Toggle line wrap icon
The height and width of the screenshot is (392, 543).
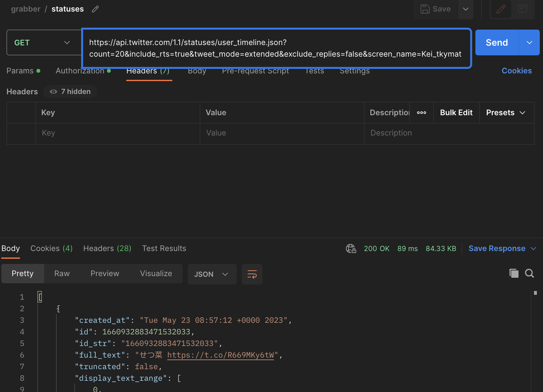(252, 274)
